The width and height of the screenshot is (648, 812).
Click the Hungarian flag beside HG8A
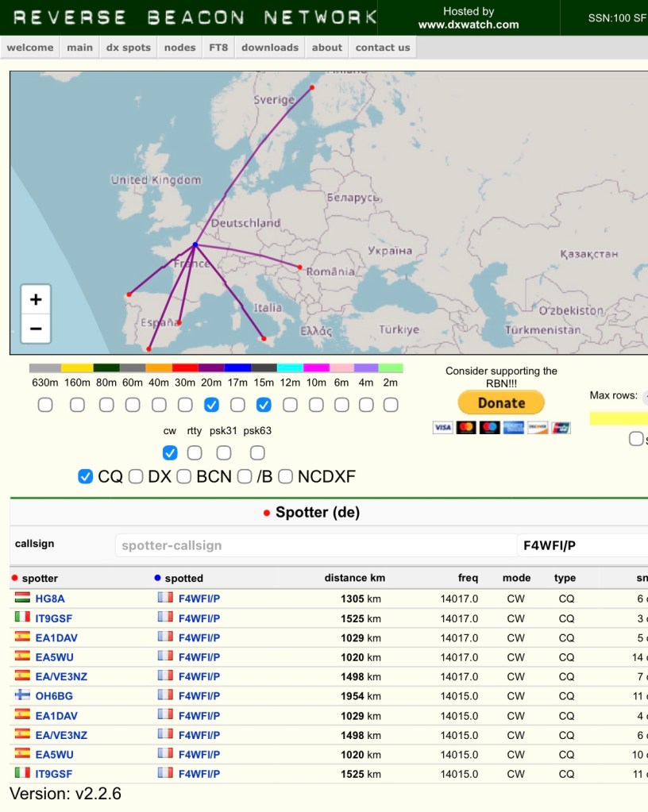coord(21,598)
